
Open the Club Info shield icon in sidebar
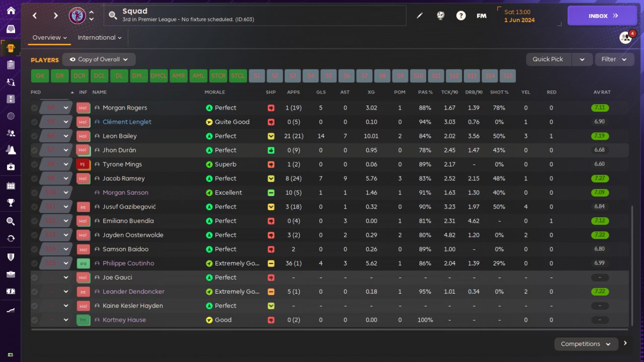point(11,257)
